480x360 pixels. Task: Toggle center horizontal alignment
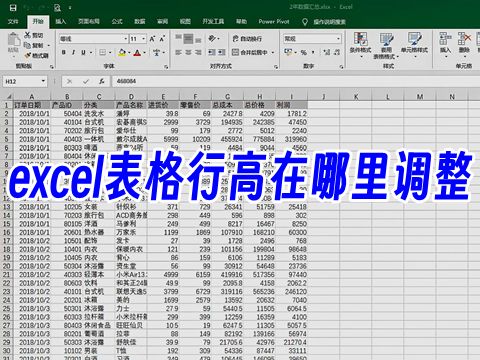tap(188, 52)
